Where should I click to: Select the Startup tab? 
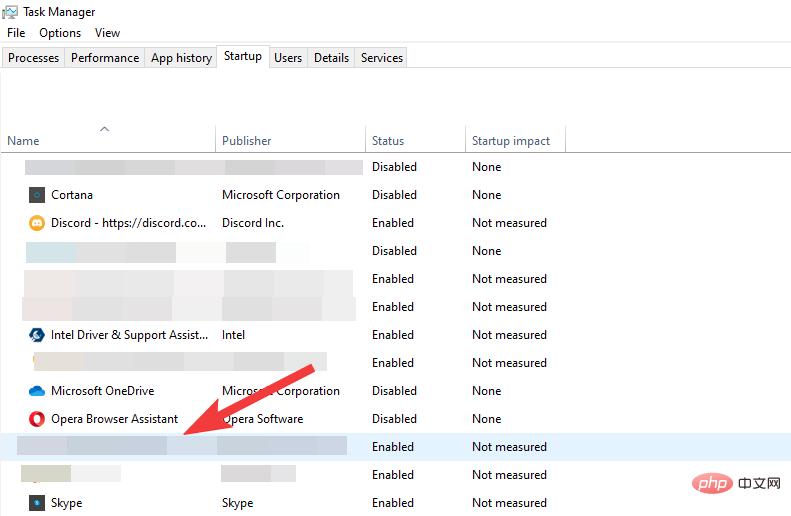pos(243,56)
